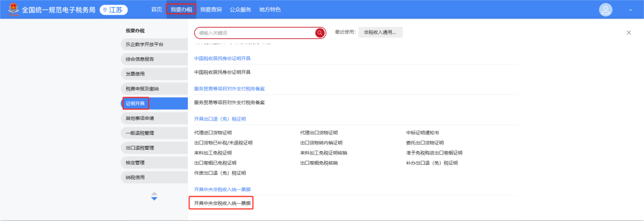Viewport: 644px width, 221px height.
Task: Select the 我要办税 tab
Action: (181, 10)
